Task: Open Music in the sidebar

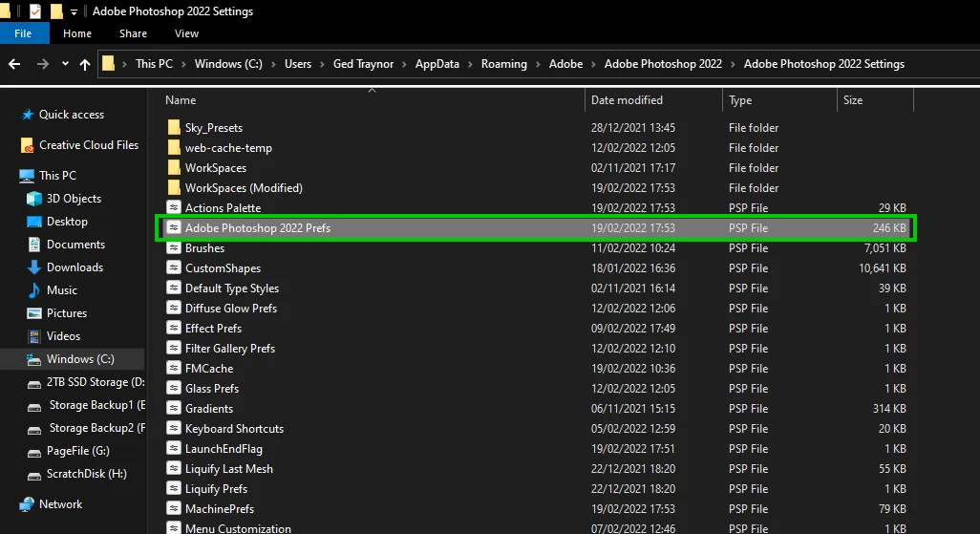Action: [52, 290]
